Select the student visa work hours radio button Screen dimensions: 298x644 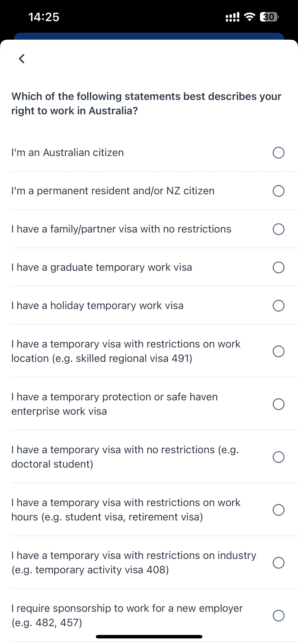tap(279, 510)
